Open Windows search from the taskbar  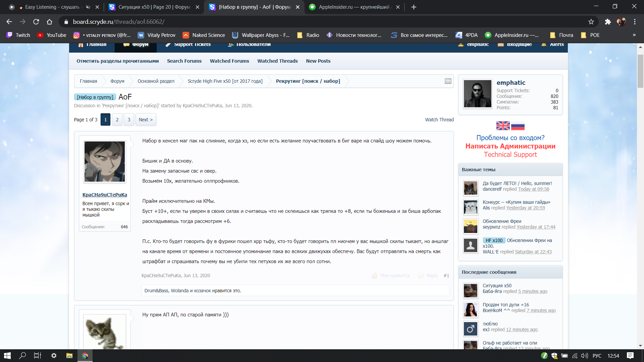click(22, 356)
